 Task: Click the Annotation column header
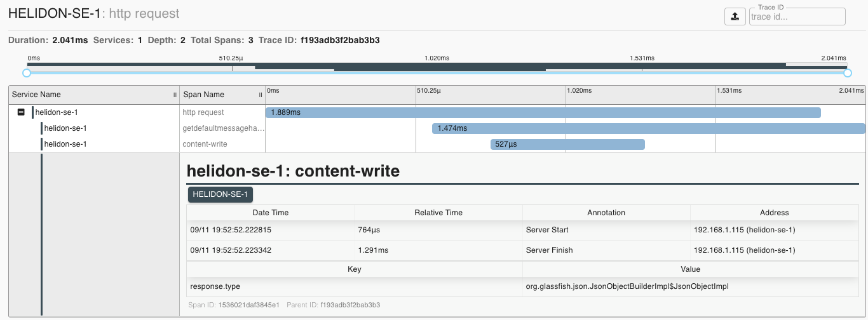coord(606,213)
